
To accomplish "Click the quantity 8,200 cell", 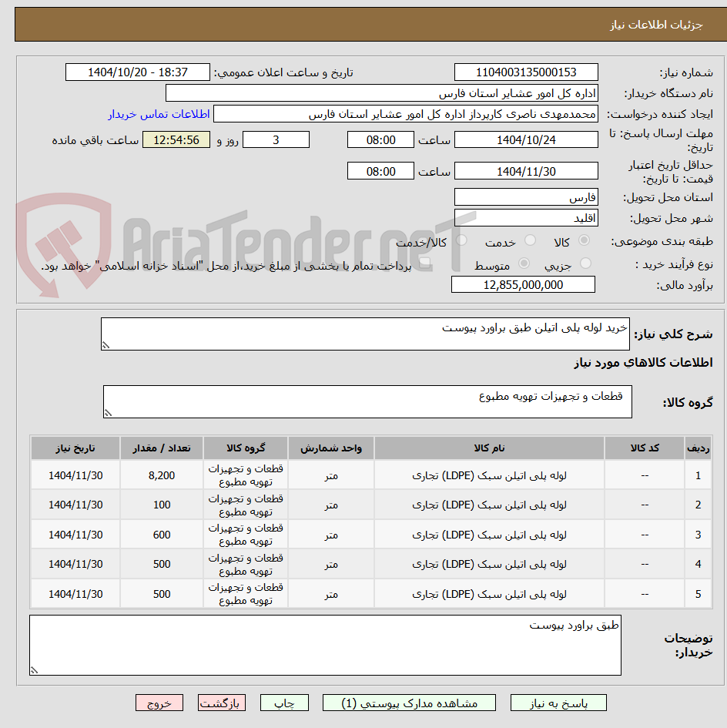I will coord(162,475).
